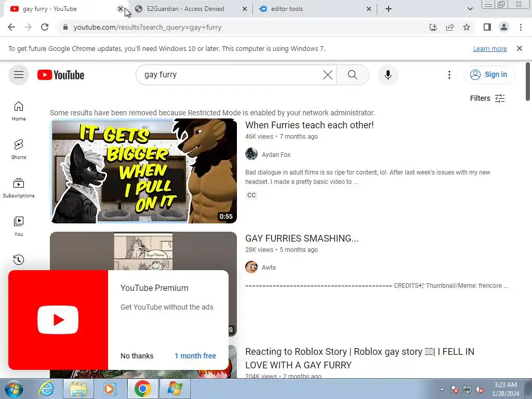This screenshot has width=532, height=399.
Task: Click the IT GETS BIGGER video thumbnail
Action: click(143, 170)
